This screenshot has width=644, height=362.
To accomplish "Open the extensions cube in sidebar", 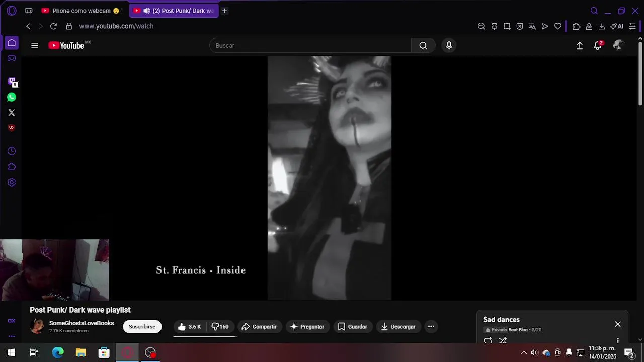I will point(12,167).
